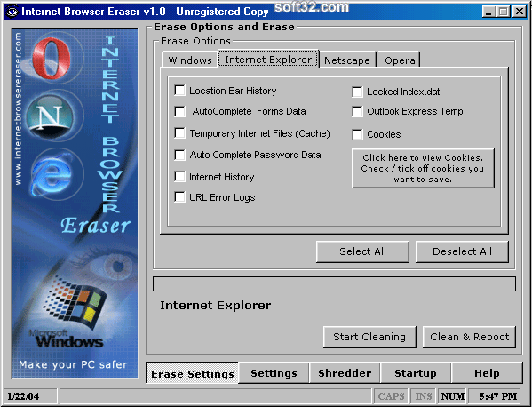This screenshot has width=532, height=407.
Task: Check Temporary Internet Files (Cache)
Action: (x=179, y=133)
